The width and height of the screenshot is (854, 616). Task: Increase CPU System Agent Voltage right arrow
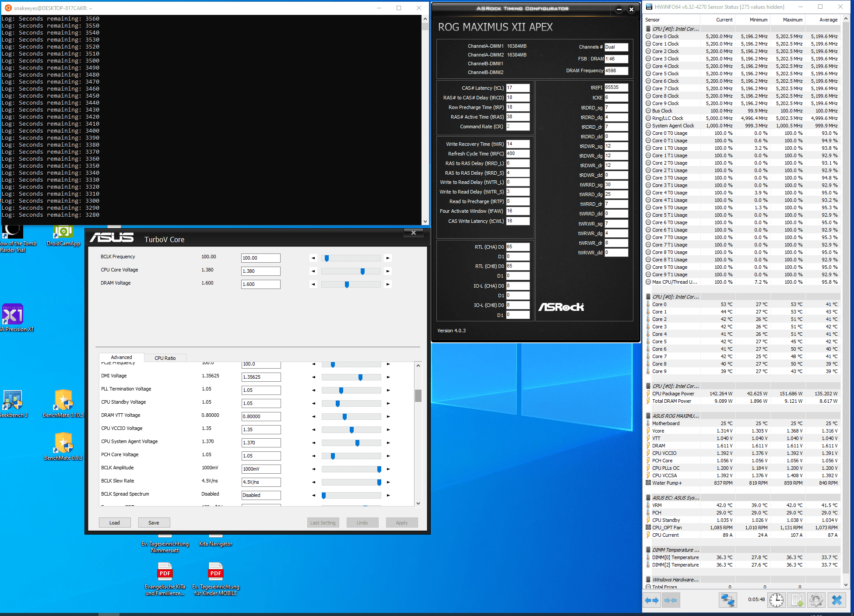pos(388,443)
